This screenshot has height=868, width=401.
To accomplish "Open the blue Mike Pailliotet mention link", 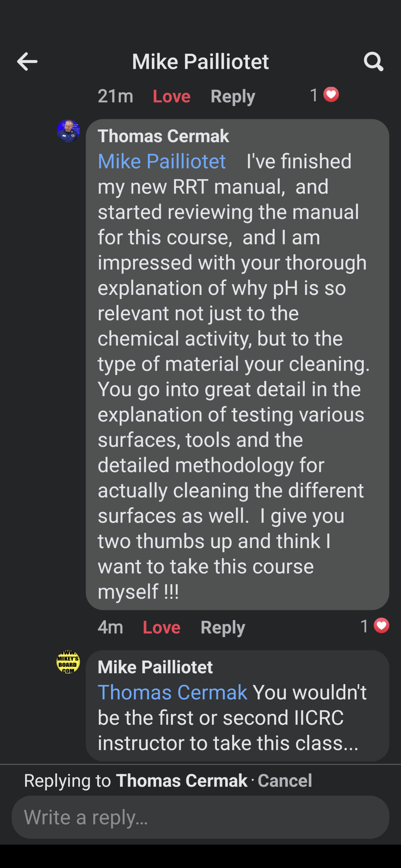I will click(x=162, y=161).
